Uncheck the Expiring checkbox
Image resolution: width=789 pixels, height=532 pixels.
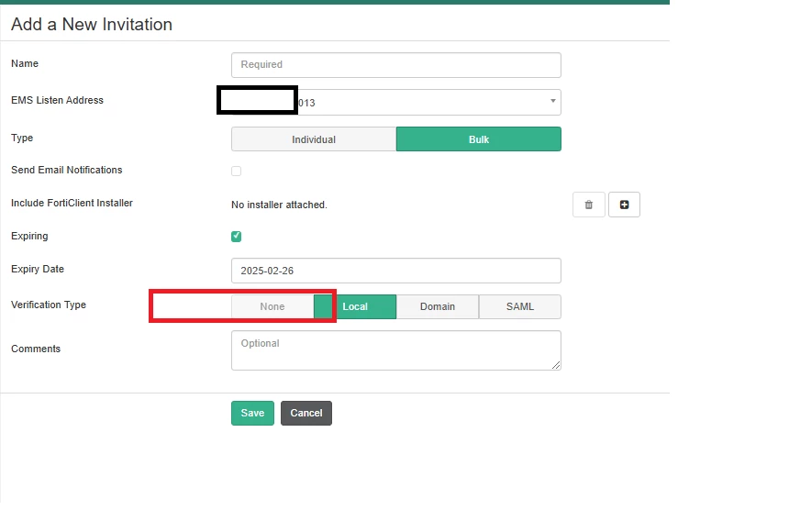pyautogui.click(x=236, y=237)
